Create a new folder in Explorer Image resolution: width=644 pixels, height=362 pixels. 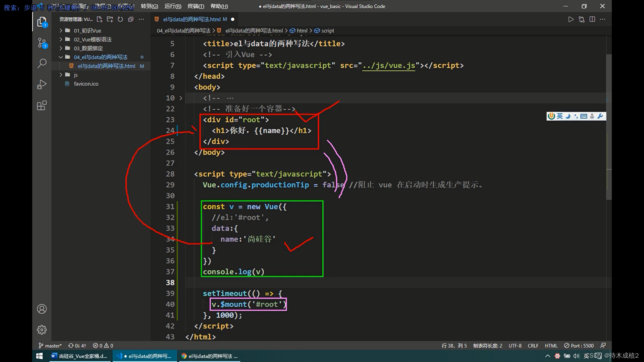coord(110,19)
